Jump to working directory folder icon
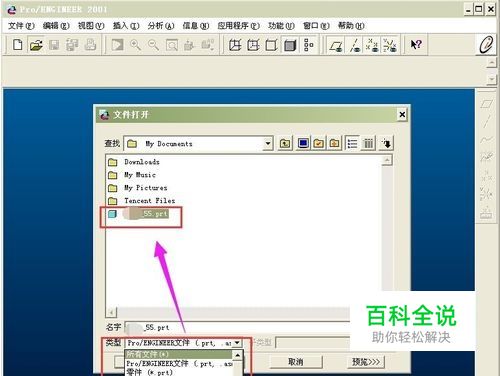The image size is (500, 376). [319, 144]
